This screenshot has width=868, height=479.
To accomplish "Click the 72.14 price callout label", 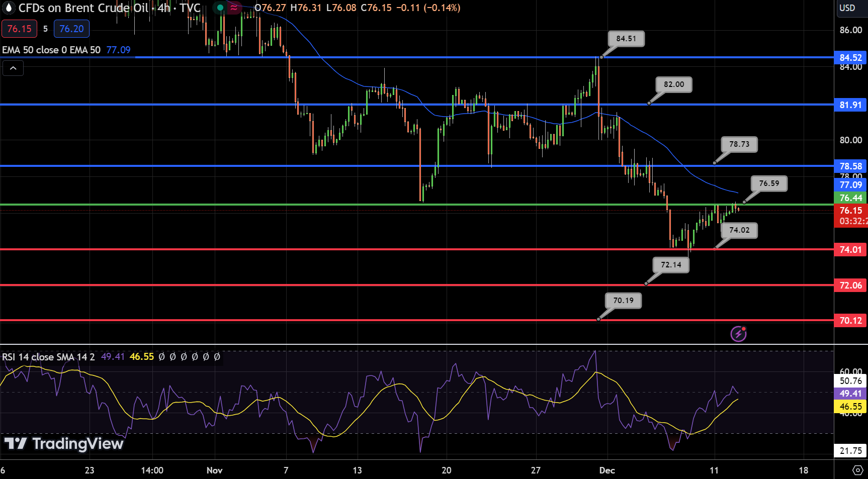I will [x=671, y=265].
